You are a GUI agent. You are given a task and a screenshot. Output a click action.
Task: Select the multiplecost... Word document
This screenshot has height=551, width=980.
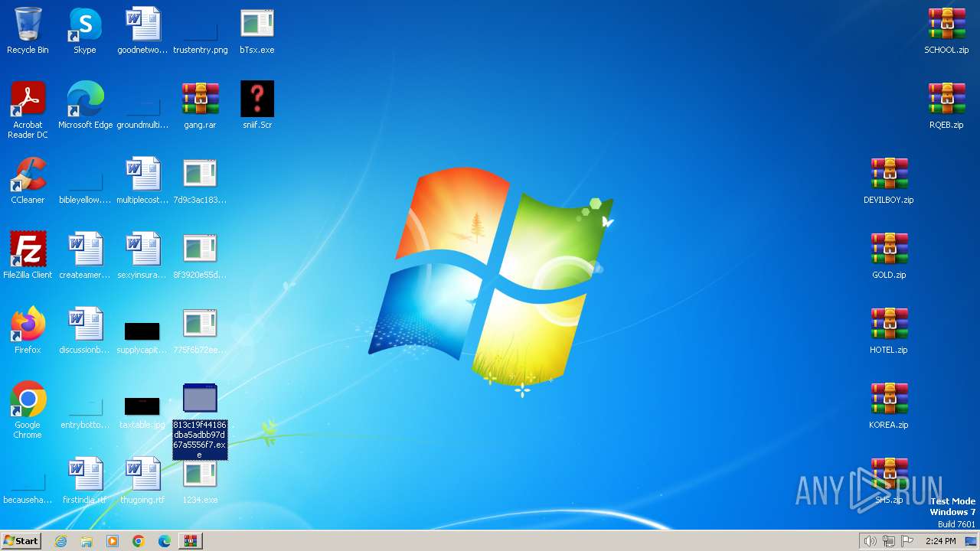[142, 174]
